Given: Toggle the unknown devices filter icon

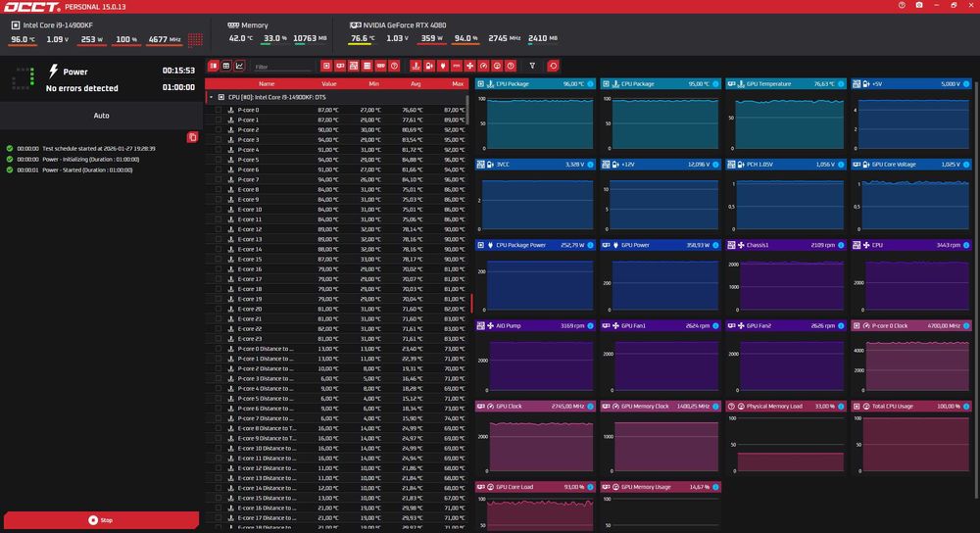Looking at the screenshot, I should tap(394, 66).
